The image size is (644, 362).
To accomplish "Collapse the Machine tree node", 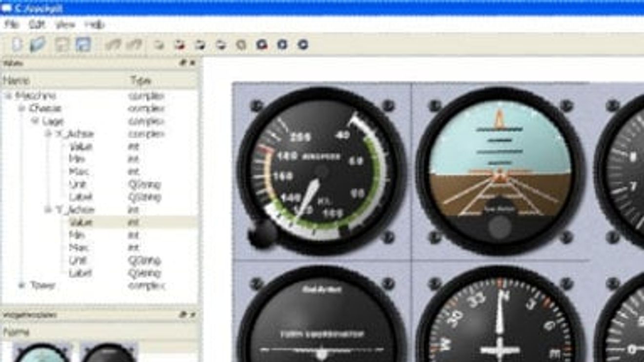I will click(8, 96).
